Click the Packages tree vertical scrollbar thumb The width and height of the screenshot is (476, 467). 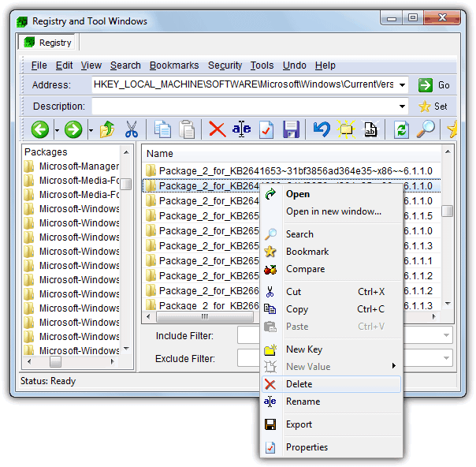pyautogui.click(x=125, y=184)
